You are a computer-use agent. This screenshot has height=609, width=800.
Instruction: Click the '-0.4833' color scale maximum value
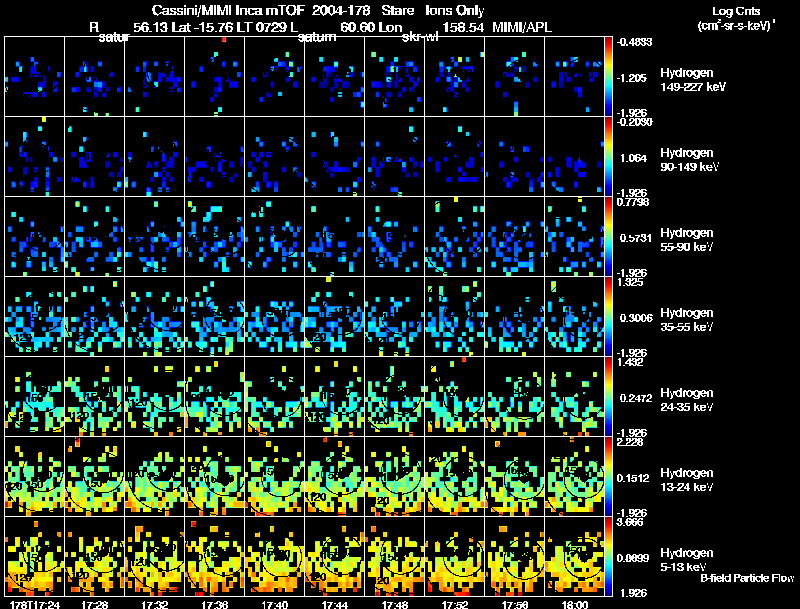(x=634, y=42)
